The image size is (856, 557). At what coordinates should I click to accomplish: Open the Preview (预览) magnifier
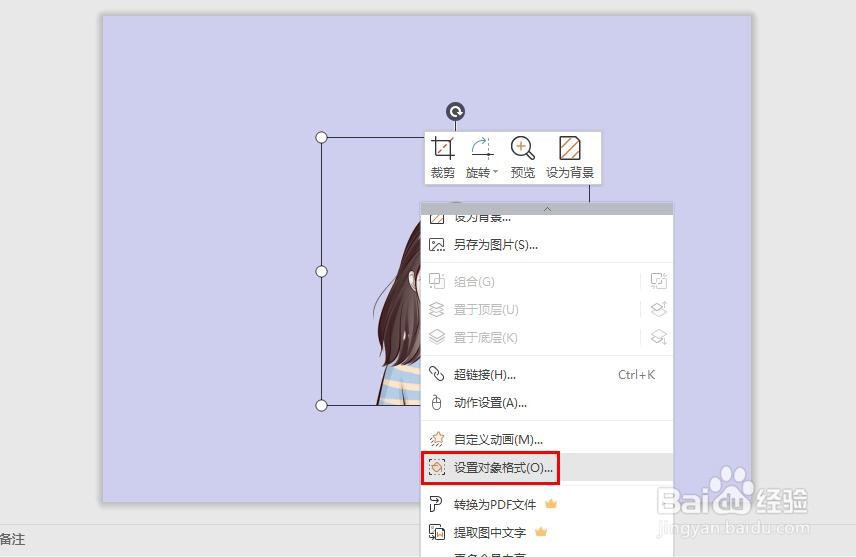point(522,157)
